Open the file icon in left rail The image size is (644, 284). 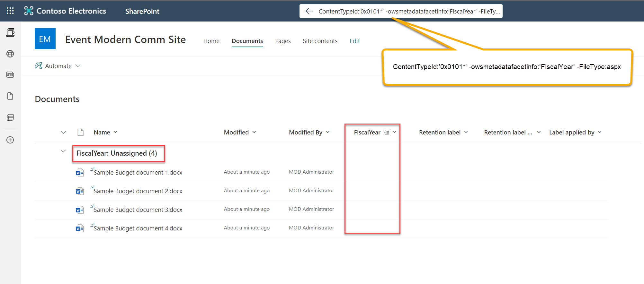(10, 96)
